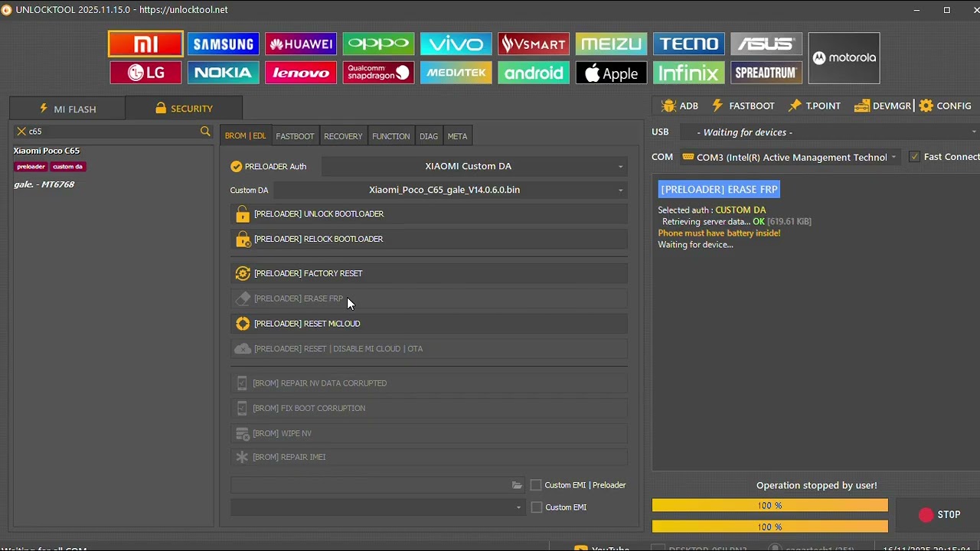The height and width of the screenshot is (551, 980).
Task: Select the Nokia brand icon
Action: pos(223,73)
